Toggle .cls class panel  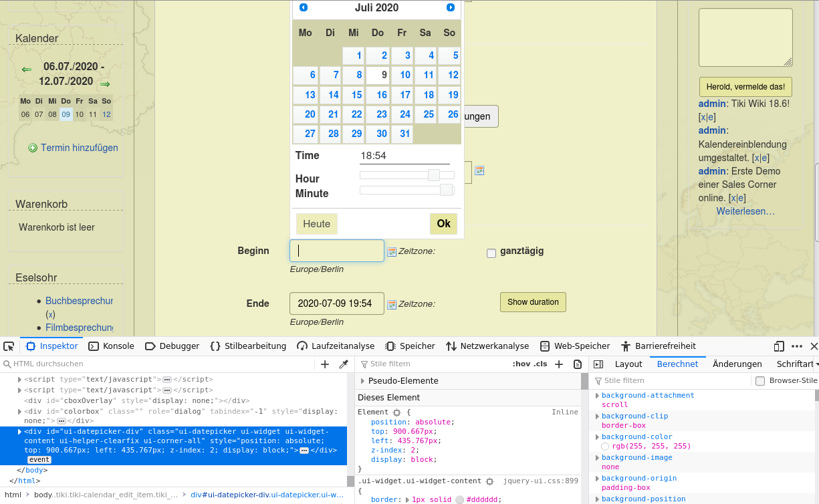pyautogui.click(x=539, y=364)
